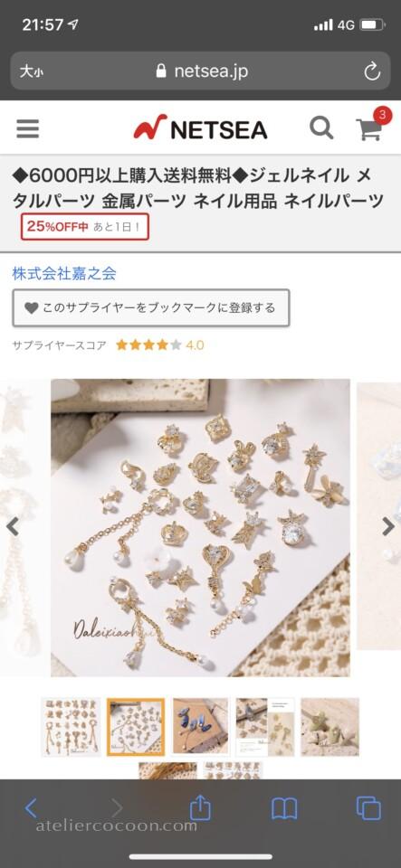Open the shopping cart with 3 items
401x868 pixels.
point(370,127)
